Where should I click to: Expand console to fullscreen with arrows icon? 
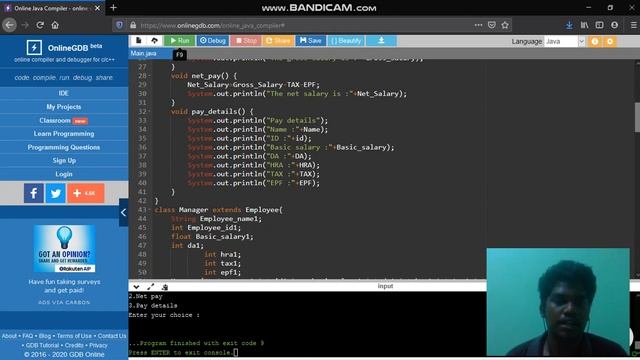point(151,287)
